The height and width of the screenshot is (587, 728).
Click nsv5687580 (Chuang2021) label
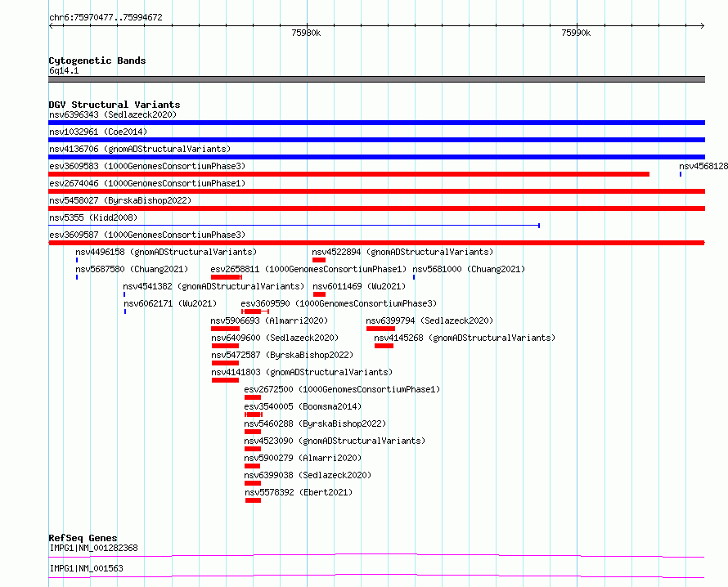132,269
